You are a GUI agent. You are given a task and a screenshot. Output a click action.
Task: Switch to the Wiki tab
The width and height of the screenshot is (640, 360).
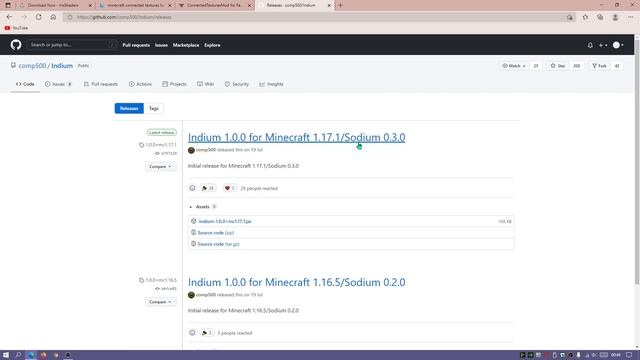(x=206, y=84)
